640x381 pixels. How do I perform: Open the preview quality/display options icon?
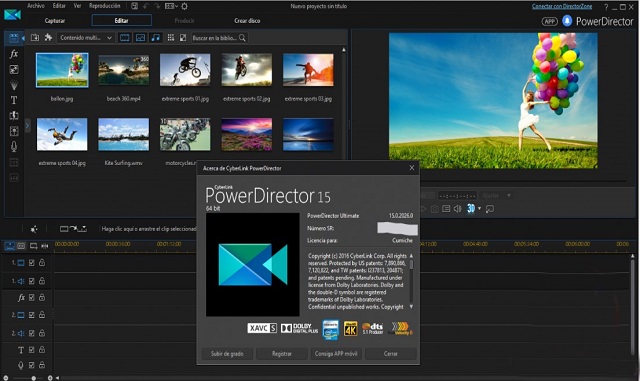click(446, 209)
